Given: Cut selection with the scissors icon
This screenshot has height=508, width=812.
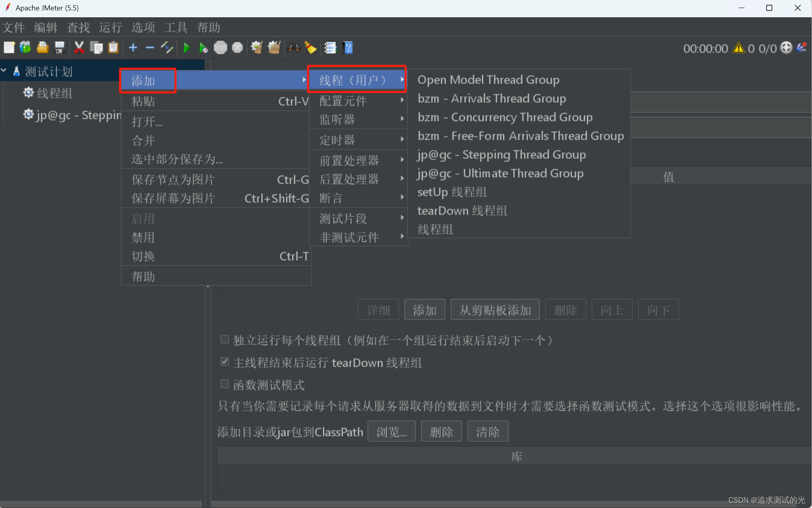Looking at the screenshot, I should [79, 48].
